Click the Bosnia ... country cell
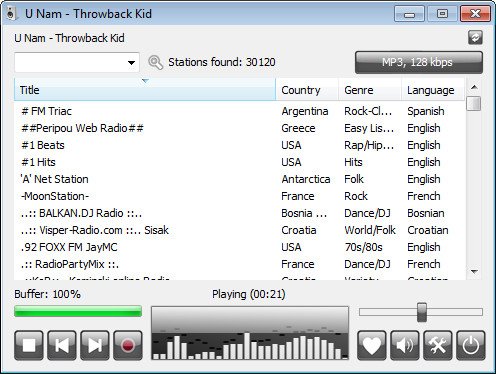496x374 pixels. pyautogui.click(x=304, y=213)
